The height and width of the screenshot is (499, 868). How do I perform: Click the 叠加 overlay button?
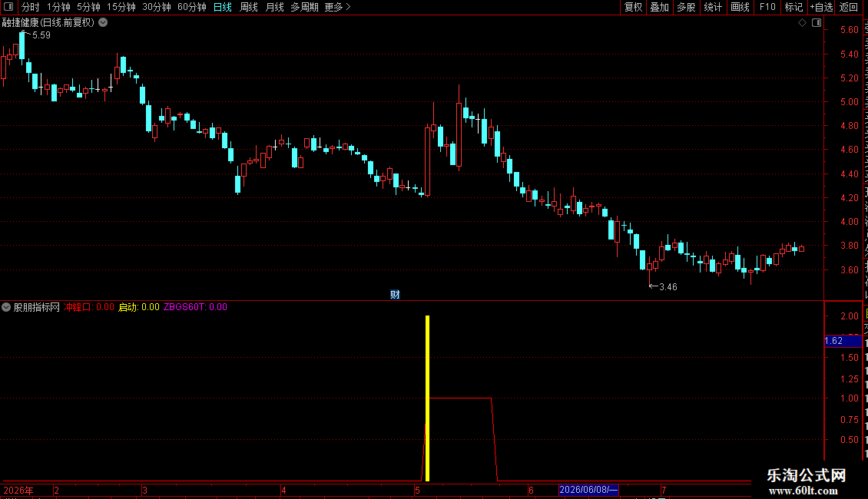[659, 7]
